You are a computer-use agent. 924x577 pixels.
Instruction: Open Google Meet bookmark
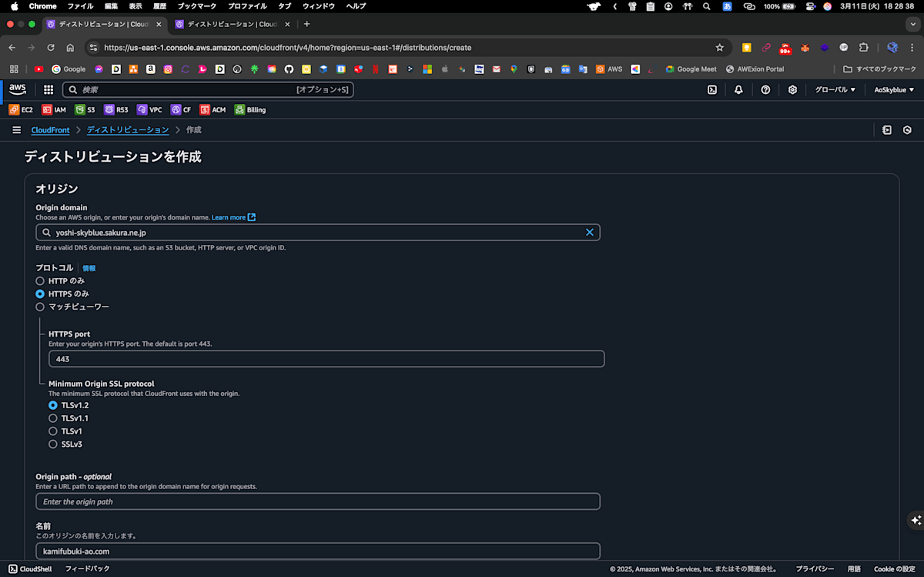(x=691, y=69)
